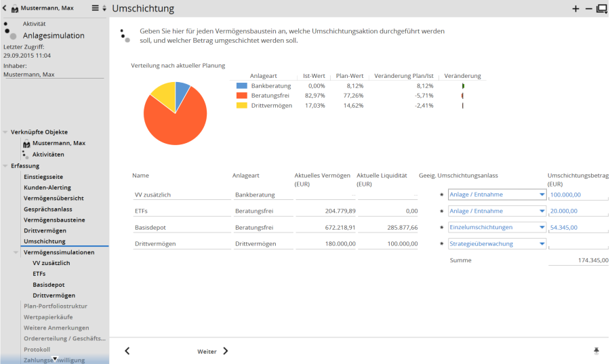Click the previous page arrow in footer
610x364 pixels.
click(127, 351)
